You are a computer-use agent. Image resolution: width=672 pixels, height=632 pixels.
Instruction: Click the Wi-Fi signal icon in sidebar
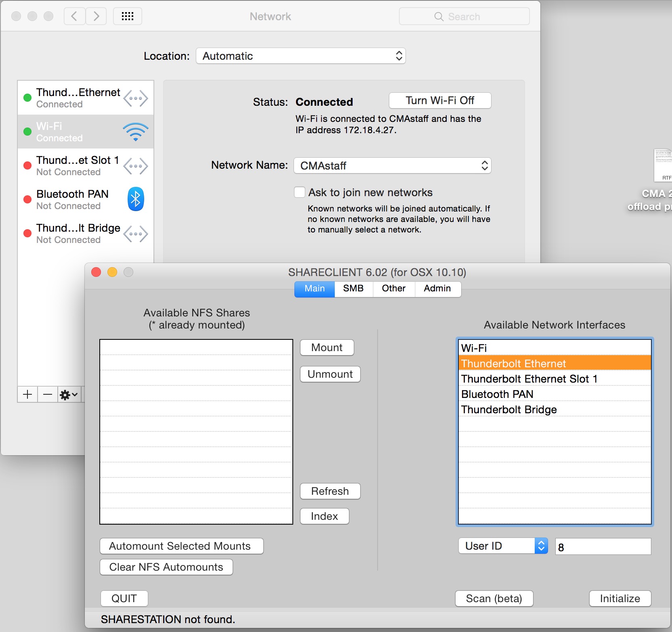[x=136, y=132]
